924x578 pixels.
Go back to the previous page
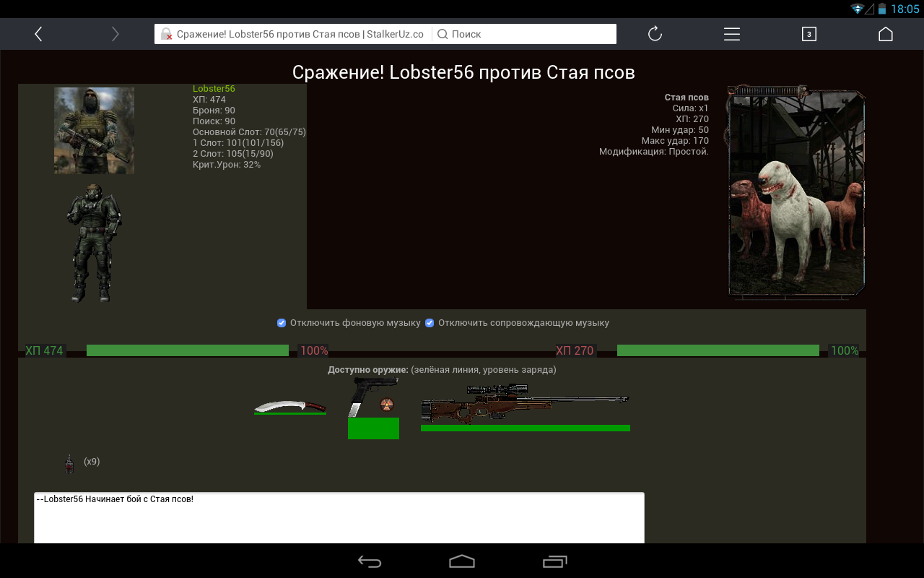tap(38, 34)
